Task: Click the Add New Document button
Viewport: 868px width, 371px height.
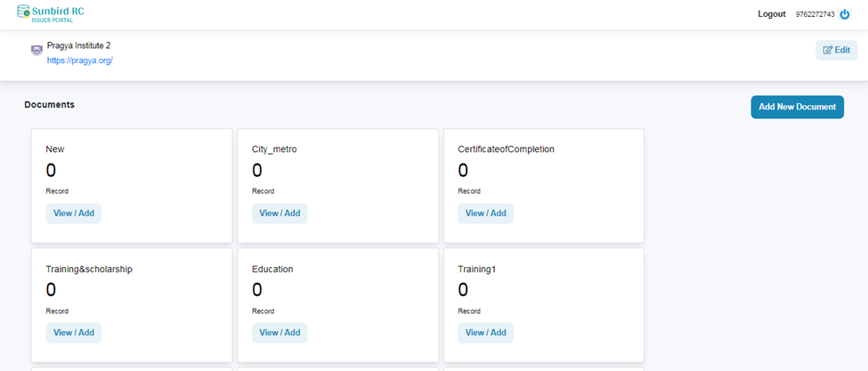Action: click(797, 107)
